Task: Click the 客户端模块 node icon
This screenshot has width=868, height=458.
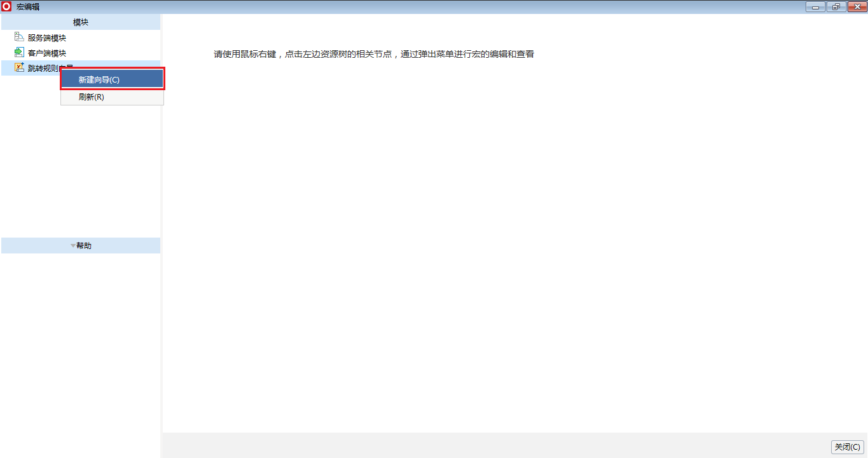Action: [19, 53]
